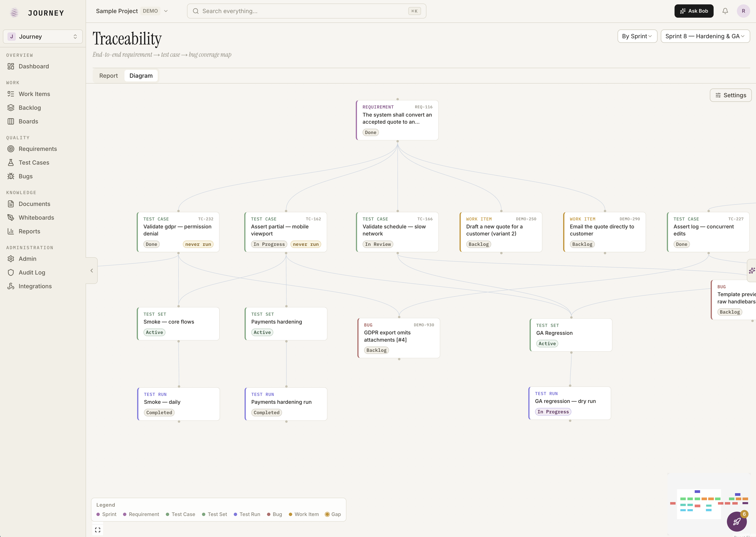Open Work Items list icon

tap(11, 94)
